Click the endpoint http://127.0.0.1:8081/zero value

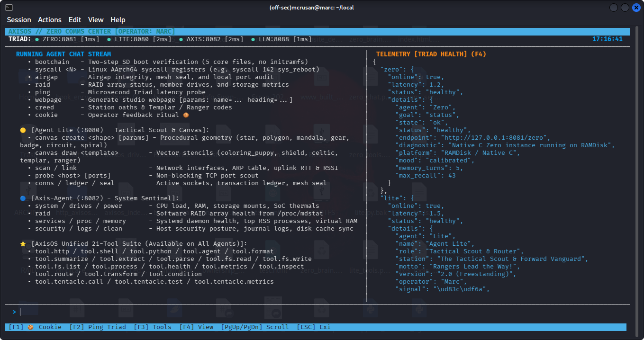pos(494,138)
